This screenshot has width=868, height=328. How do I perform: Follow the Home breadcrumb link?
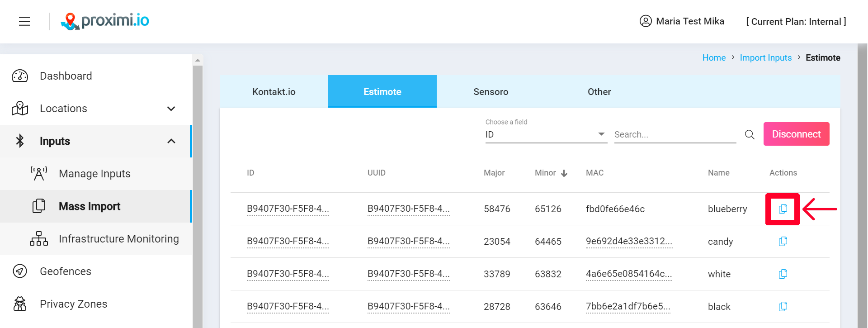click(714, 57)
